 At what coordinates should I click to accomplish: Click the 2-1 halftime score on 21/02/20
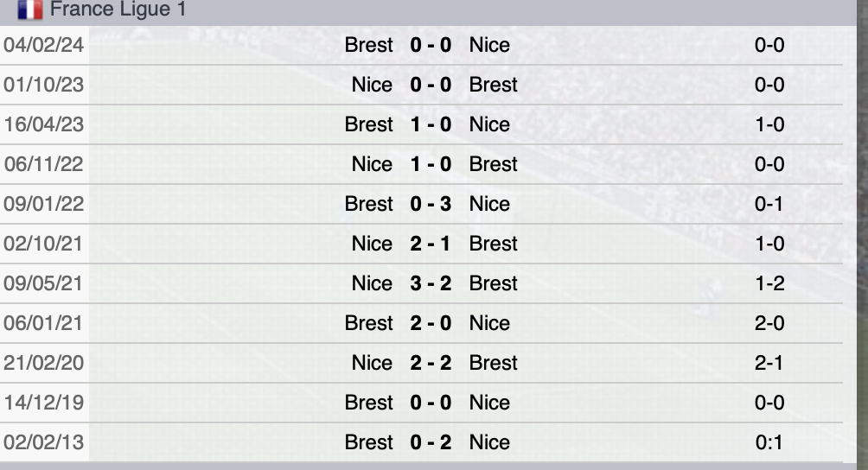coord(769,363)
